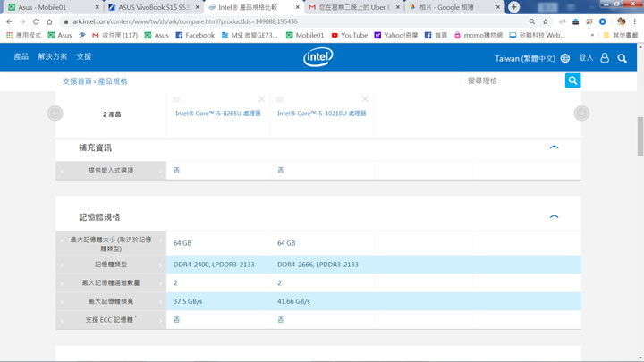
Task: Open region selector globe icon
Action: pos(565,58)
